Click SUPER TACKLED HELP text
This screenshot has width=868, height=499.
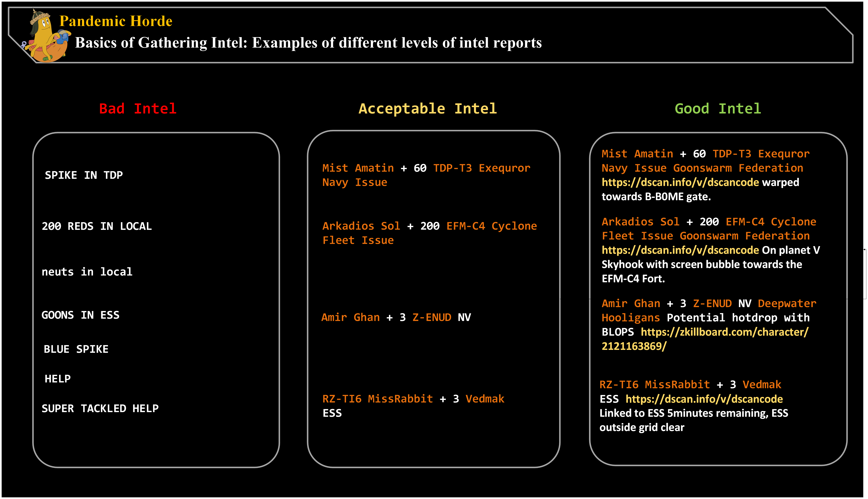tap(100, 408)
